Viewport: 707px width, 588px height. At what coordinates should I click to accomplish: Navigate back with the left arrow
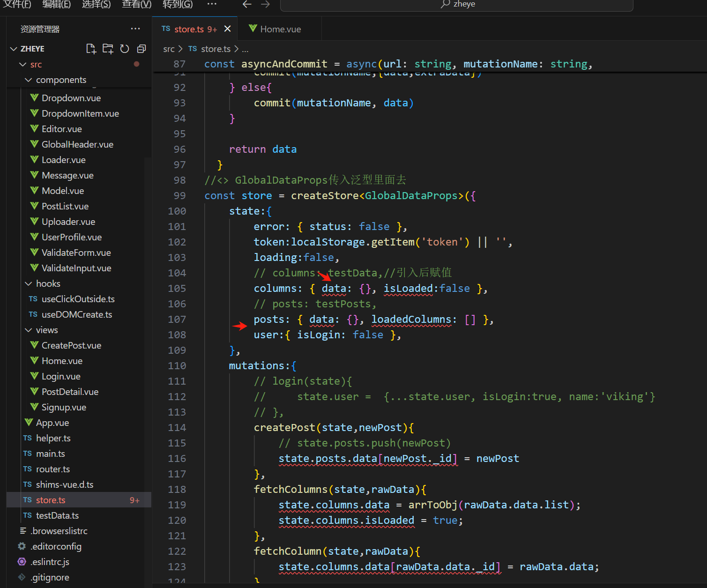pyautogui.click(x=247, y=4)
